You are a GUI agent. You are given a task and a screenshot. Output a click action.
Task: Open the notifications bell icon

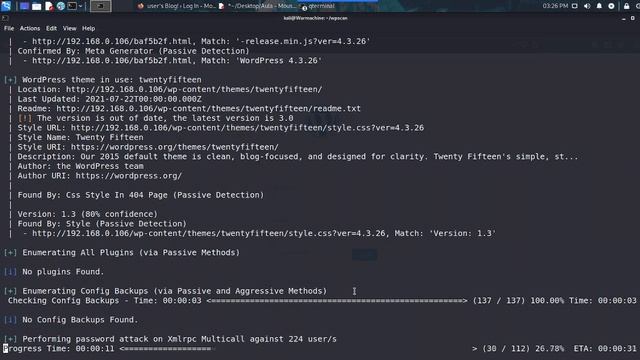[599, 6]
